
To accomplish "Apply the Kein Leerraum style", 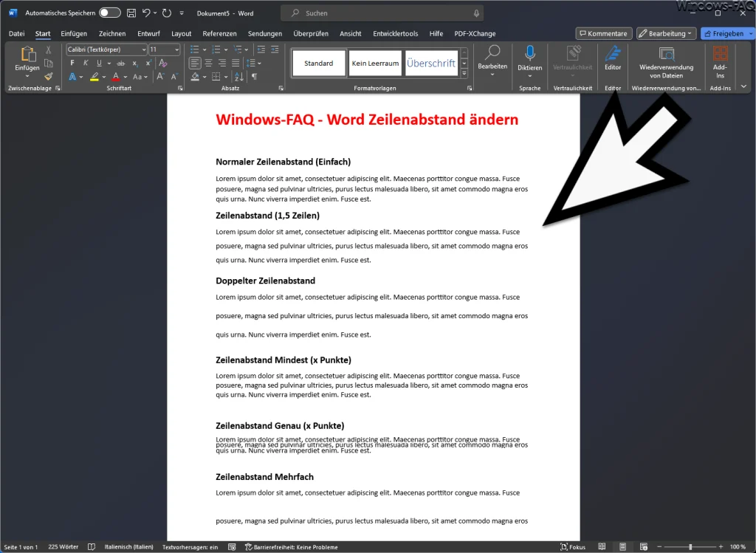I will coord(375,63).
